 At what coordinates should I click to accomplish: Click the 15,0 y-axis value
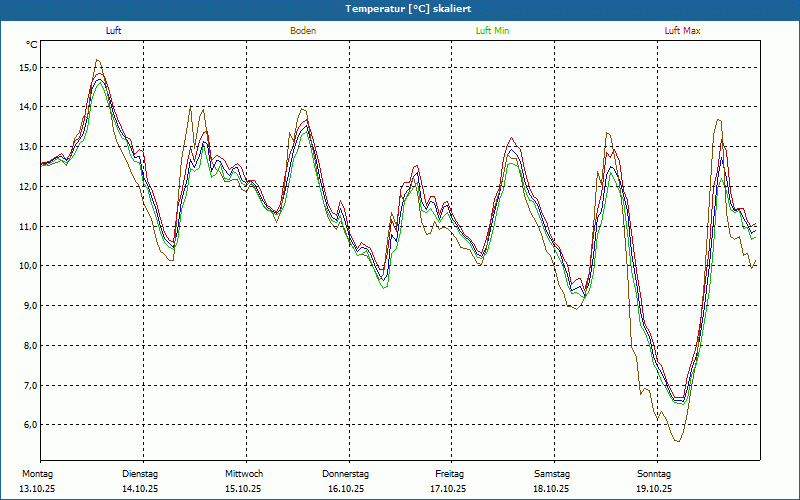pos(28,67)
